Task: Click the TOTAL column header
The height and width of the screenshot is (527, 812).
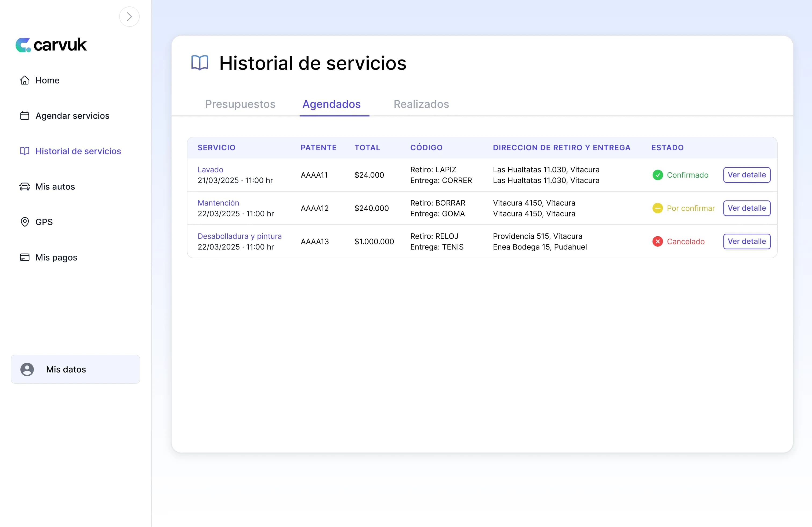Action: pos(367,148)
